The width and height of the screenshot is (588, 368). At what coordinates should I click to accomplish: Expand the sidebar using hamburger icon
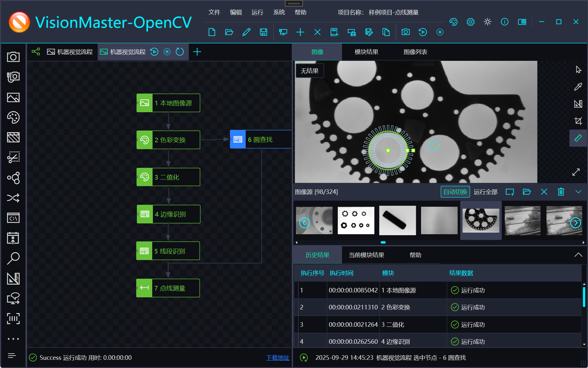click(12, 356)
